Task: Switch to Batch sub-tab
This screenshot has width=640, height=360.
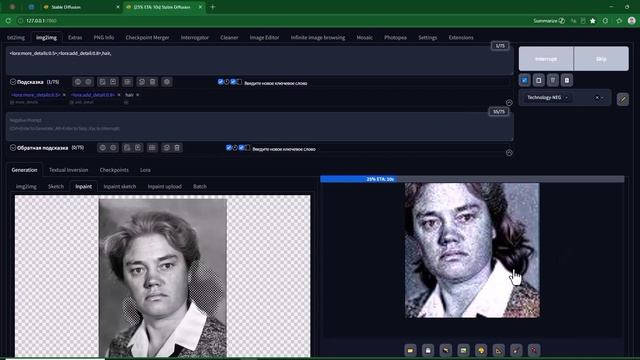Action: click(x=200, y=187)
